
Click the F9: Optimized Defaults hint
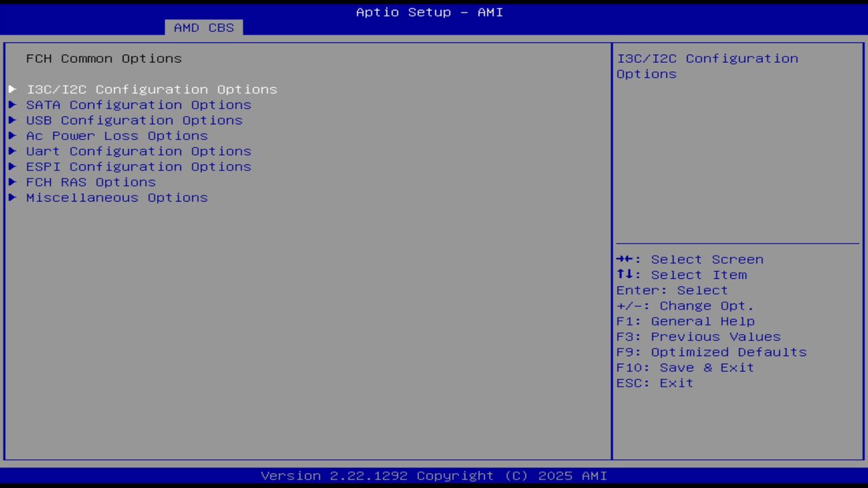(711, 352)
